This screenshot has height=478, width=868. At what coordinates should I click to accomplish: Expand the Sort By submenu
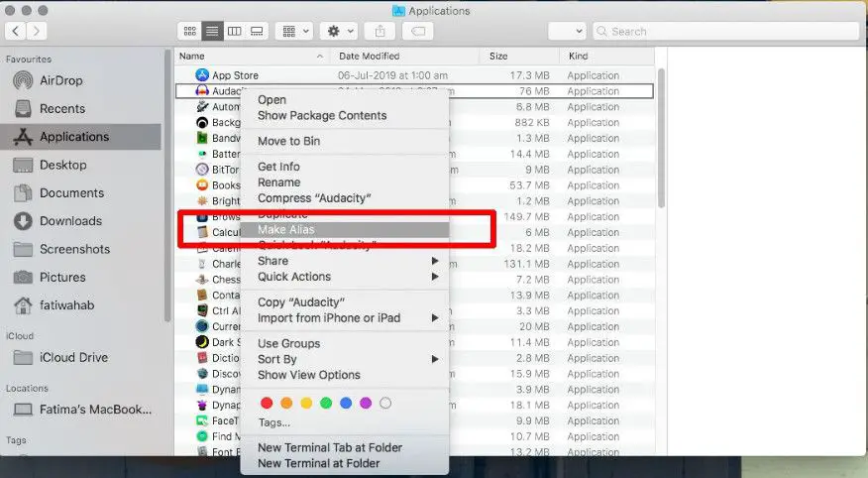tap(346, 359)
